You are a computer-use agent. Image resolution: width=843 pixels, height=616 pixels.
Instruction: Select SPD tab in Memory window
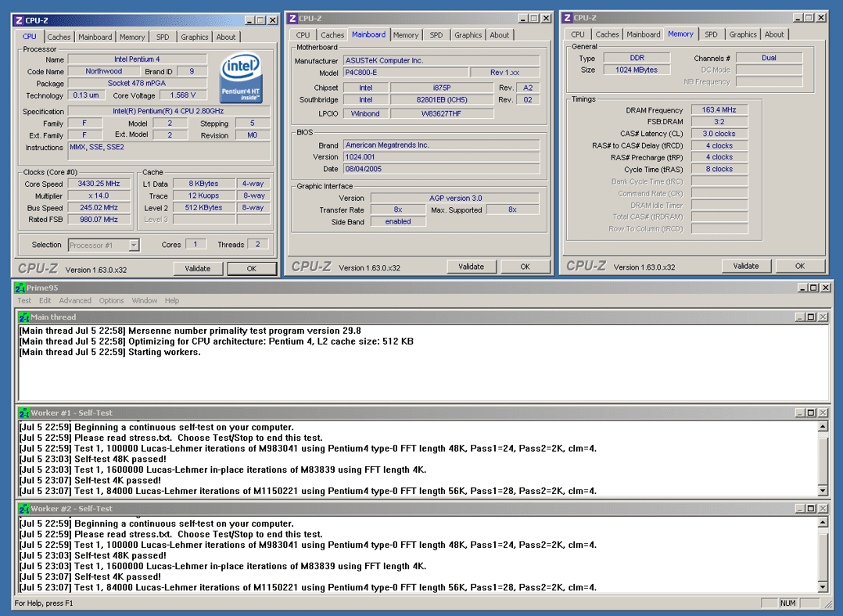pos(711,34)
